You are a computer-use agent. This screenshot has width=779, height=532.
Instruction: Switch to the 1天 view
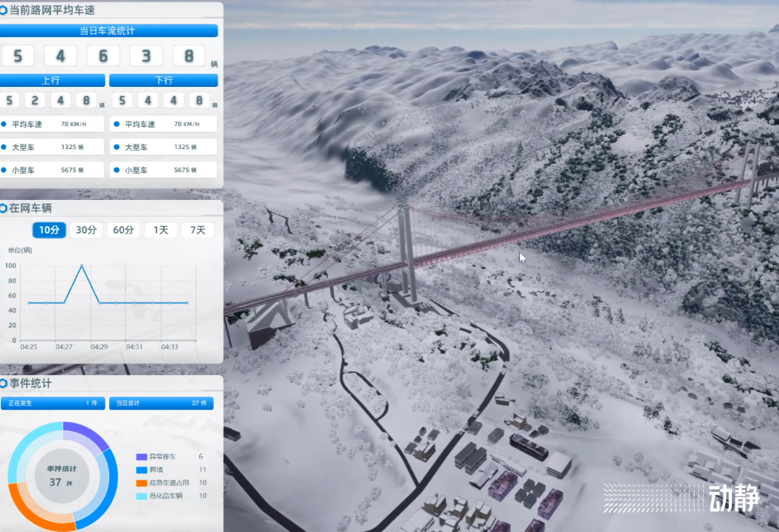coord(161,230)
